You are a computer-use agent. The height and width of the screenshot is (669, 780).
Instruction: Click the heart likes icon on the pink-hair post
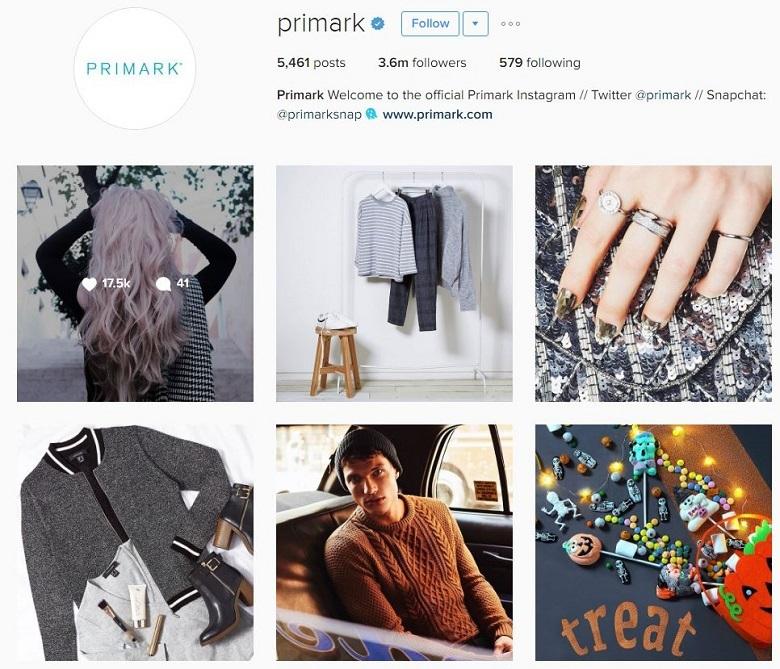[89, 284]
